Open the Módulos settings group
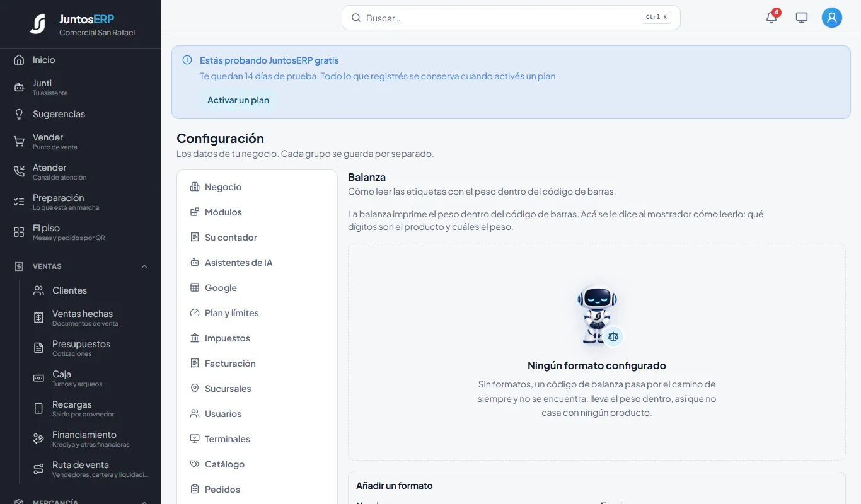 coord(257,212)
